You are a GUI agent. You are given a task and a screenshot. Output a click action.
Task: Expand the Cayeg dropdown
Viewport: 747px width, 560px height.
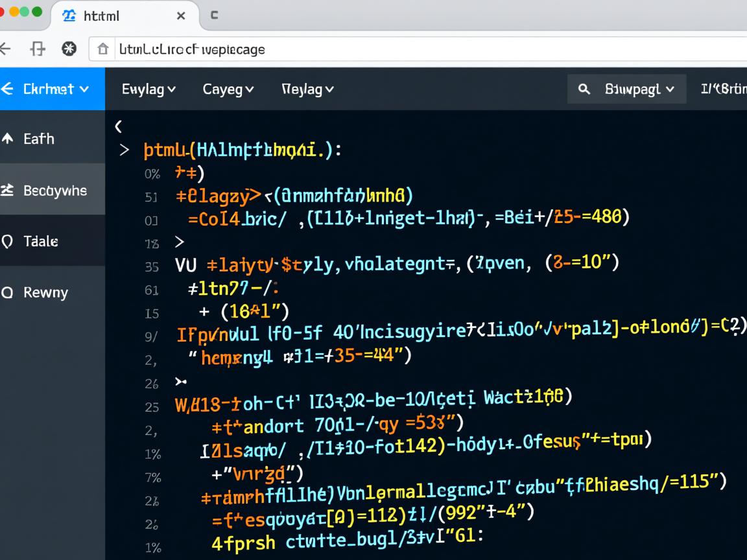[x=228, y=89]
